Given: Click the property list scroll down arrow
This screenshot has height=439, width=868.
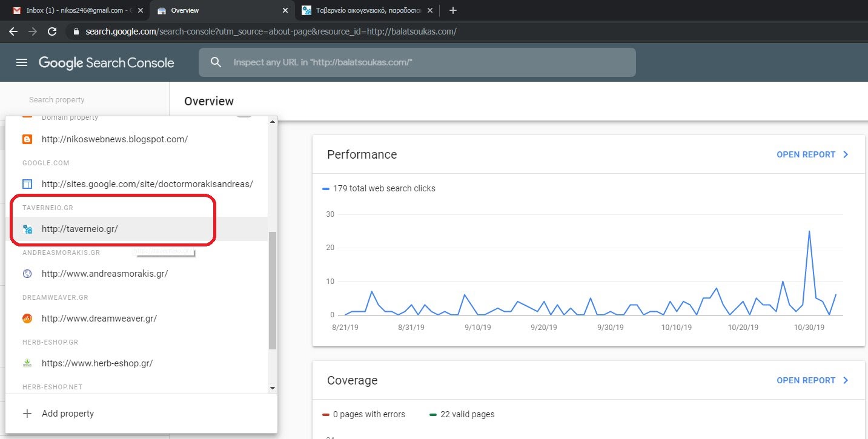Looking at the screenshot, I should [x=272, y=388].
